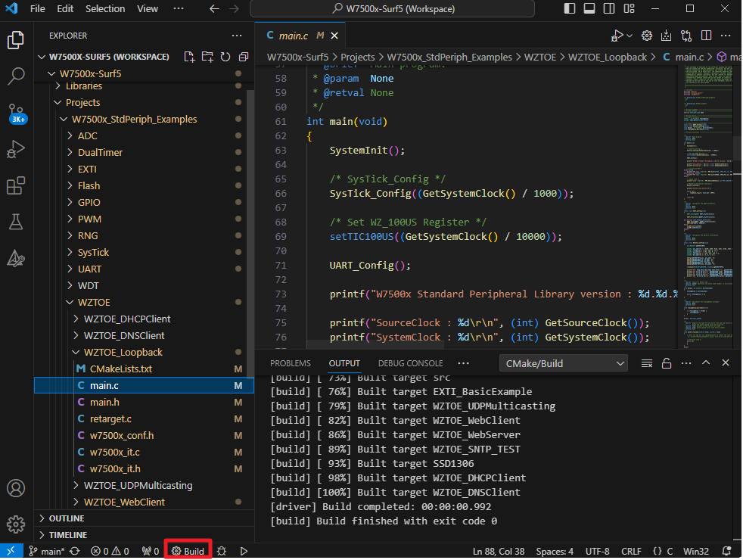The image size is (743, 560).
Task: Open the Testing flask icon
Action: (17, 222)
